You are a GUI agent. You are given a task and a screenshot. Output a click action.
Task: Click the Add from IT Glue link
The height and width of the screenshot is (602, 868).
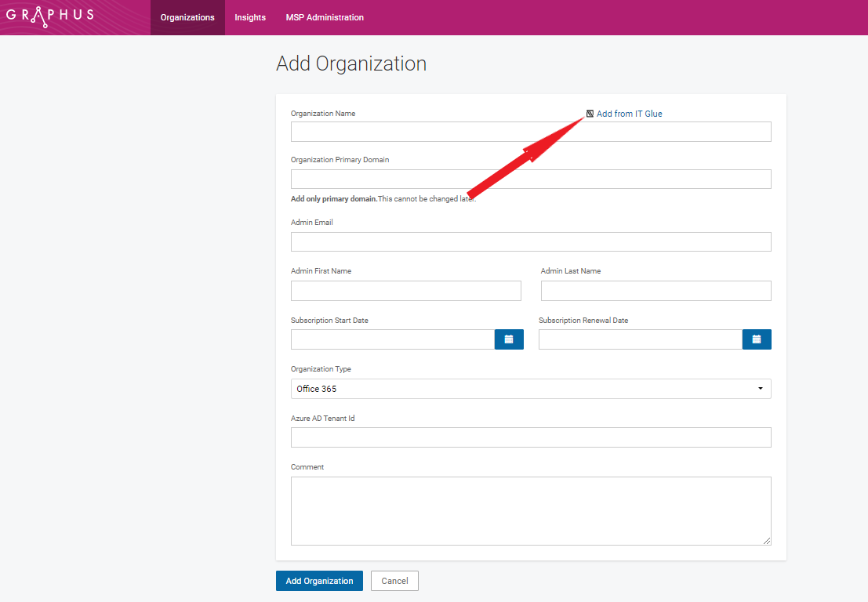[630, 114]
